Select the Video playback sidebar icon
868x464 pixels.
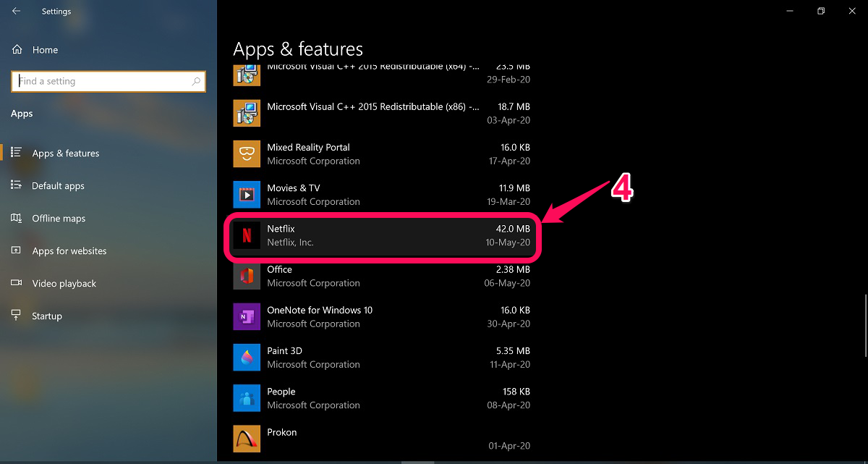[16, 283]
